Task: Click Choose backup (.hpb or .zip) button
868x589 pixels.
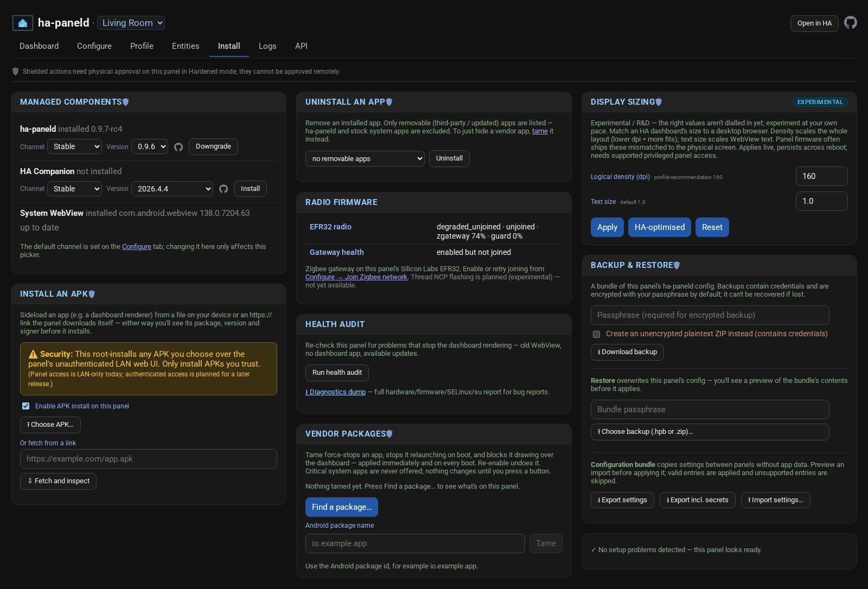Action: point(710,432)
